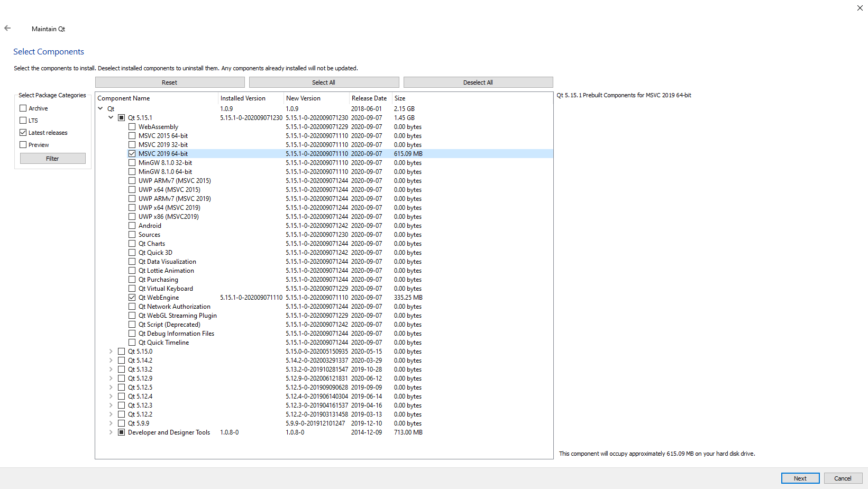Click the 615.09 MB size cell

(x=408, y=153)
